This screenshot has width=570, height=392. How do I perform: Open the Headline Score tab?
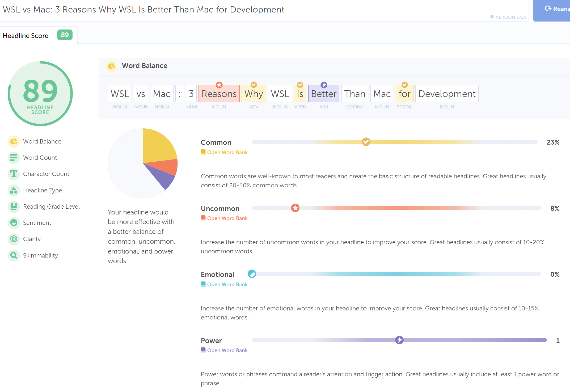[39, 35]
